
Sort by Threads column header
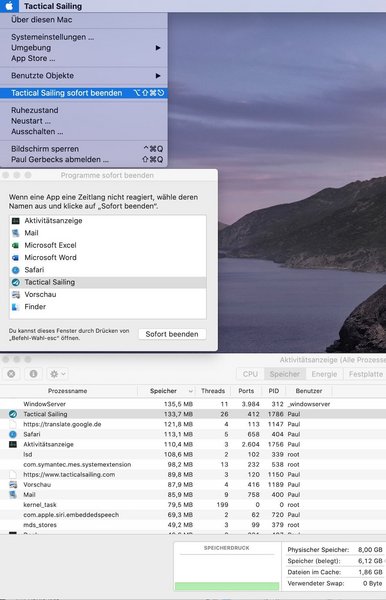213,391
